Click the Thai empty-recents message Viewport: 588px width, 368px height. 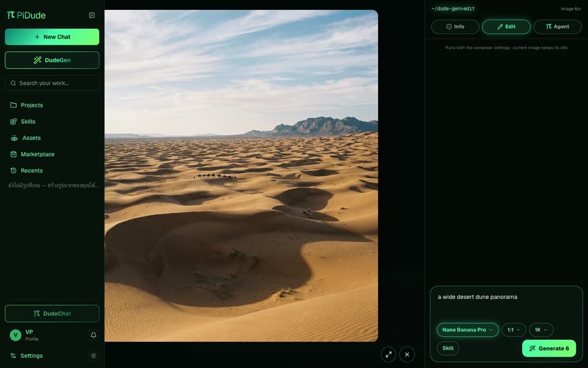pyautogui.click(x=53, y=185)
